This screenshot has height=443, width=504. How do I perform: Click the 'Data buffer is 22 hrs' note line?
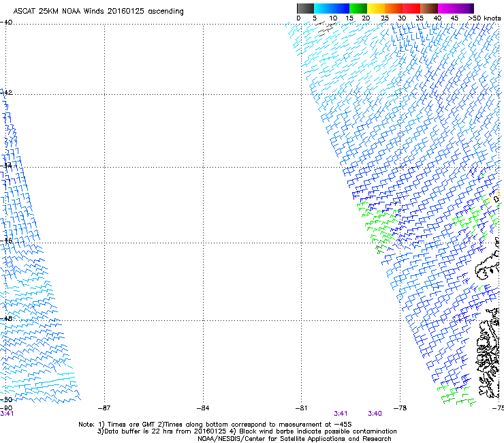pyautogui.click(x=247, y=431)
